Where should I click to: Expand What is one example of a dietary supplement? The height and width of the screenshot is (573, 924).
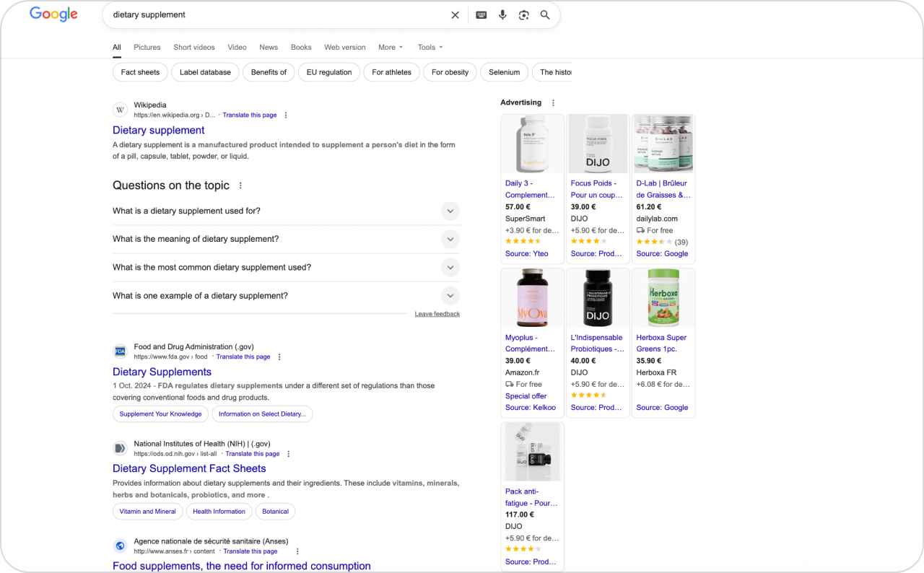(x=450, y=295)
